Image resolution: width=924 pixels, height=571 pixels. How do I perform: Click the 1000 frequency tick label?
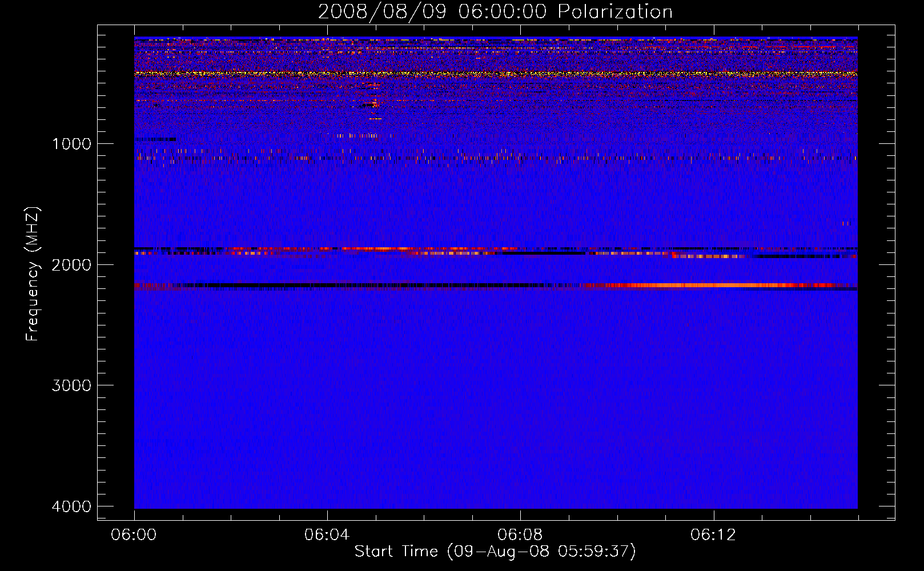tap(71, 144)
